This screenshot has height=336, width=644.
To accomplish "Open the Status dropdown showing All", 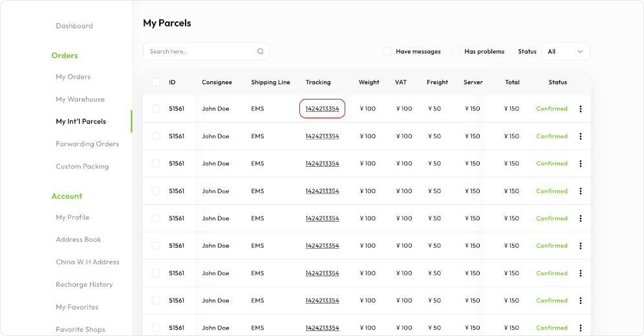I will (x=566, y=52).
